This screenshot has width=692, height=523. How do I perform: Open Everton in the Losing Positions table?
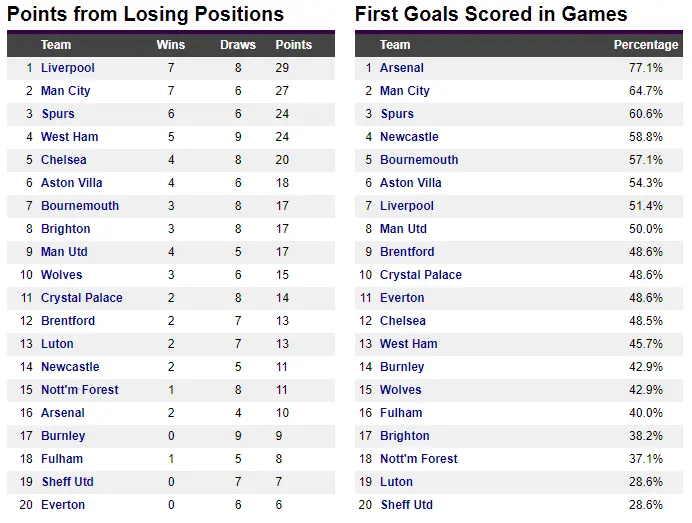point(63,505)
